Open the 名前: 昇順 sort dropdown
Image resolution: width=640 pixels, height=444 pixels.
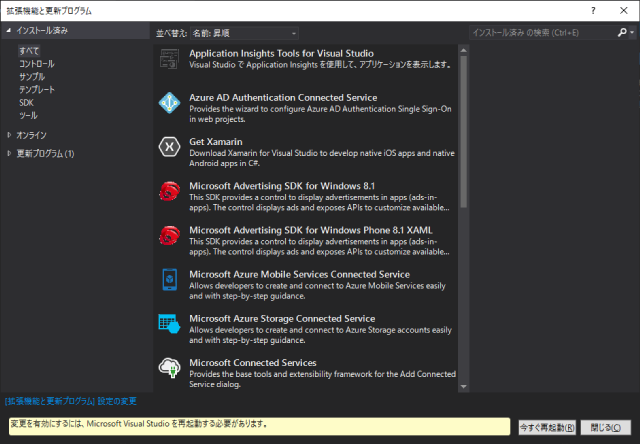[x=244, y=33]
